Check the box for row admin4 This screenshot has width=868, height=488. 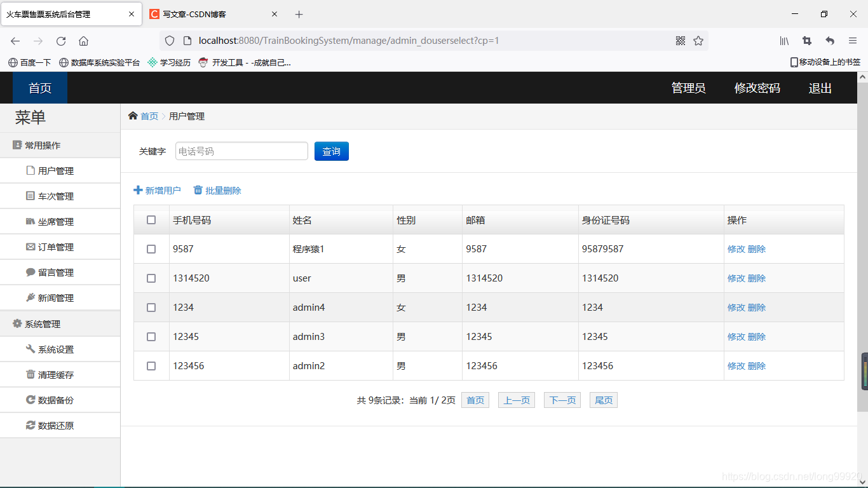tap(151, 308)
